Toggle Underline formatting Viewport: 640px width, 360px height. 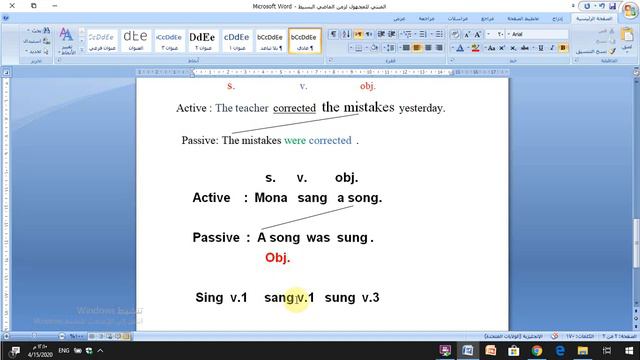pyautogui.click(x=541, y=48)
